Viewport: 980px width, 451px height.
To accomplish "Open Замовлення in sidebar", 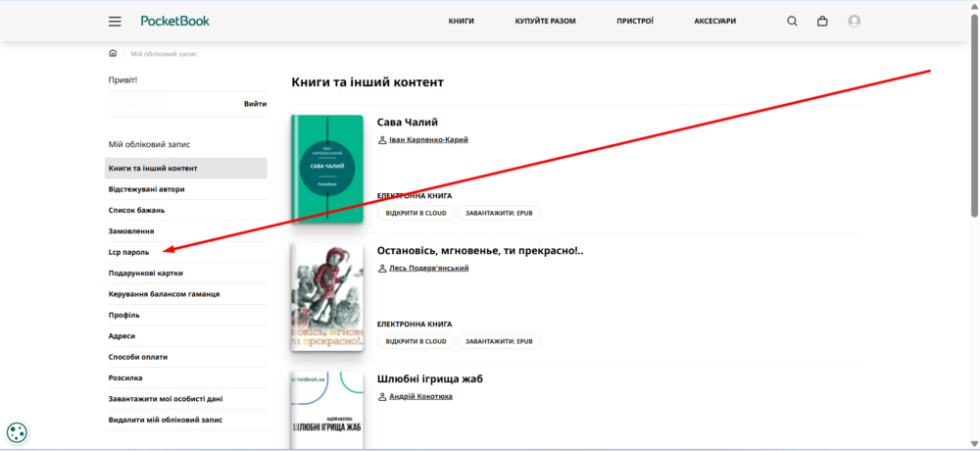I will pyautogui.click(x=186, y=231).
